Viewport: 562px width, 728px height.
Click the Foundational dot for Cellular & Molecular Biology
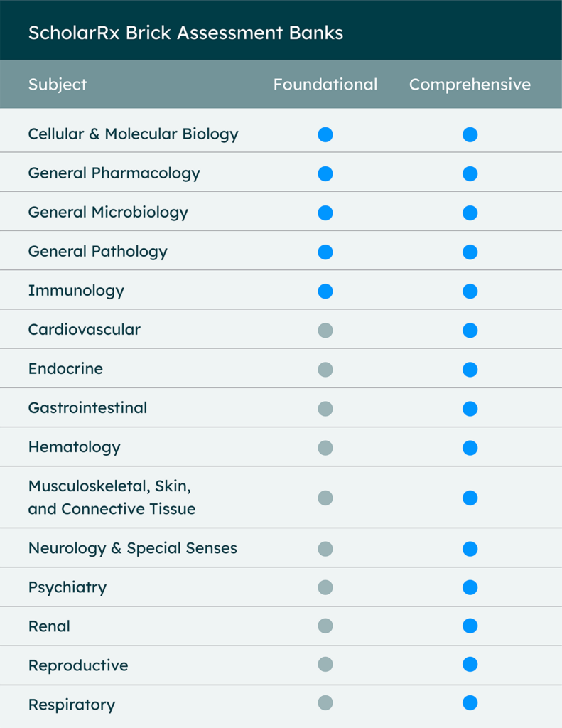(x=325, y=134)
